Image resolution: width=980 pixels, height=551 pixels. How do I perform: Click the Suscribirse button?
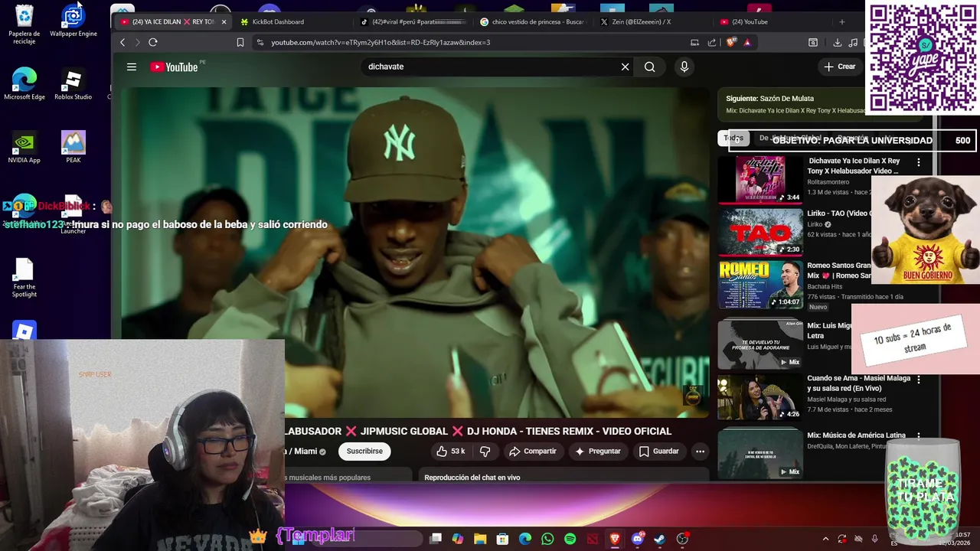364,452
